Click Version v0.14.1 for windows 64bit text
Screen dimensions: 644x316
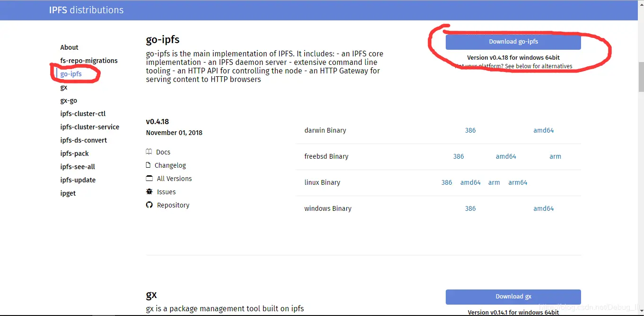pyautogui.click(x=513, y=312)
